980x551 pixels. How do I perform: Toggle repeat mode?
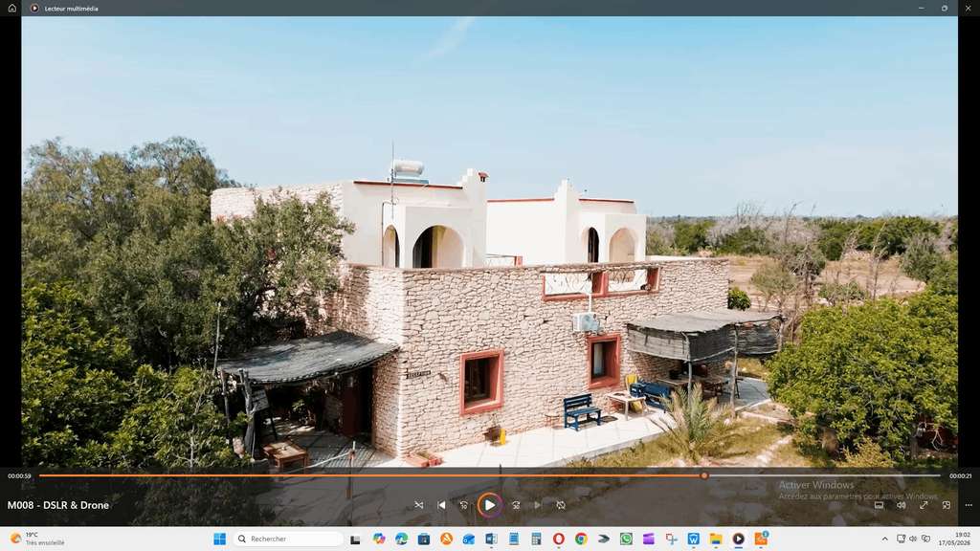561,505
